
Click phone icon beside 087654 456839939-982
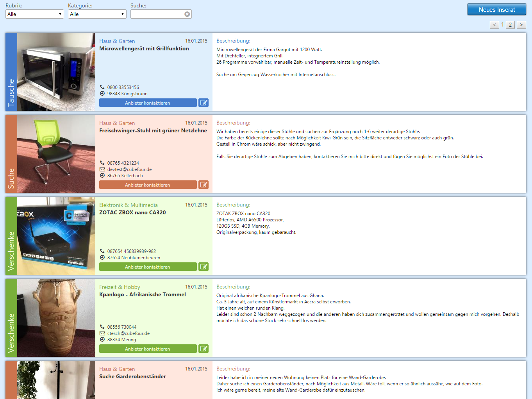102,251
